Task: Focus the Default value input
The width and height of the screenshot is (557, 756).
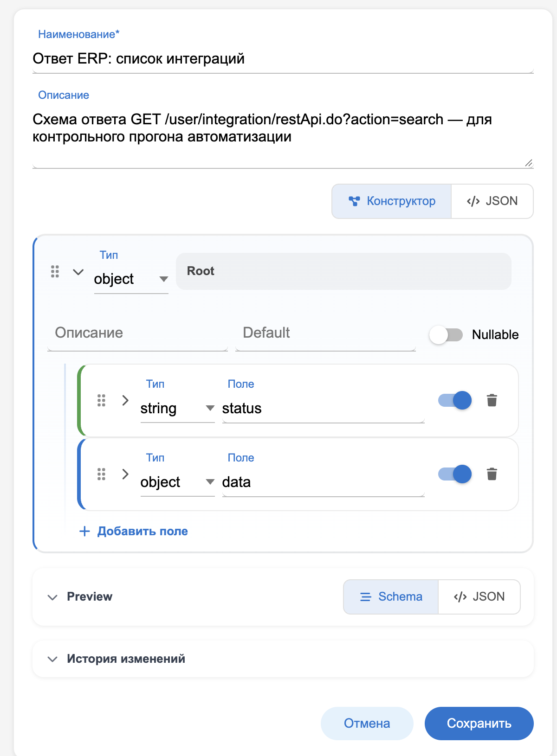Action: tap(325, 333)
